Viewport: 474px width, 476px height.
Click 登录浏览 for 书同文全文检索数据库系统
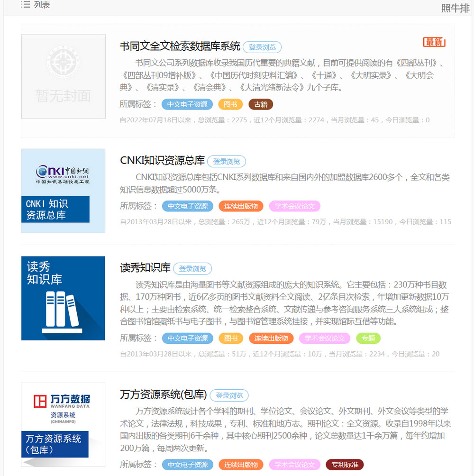262,47
